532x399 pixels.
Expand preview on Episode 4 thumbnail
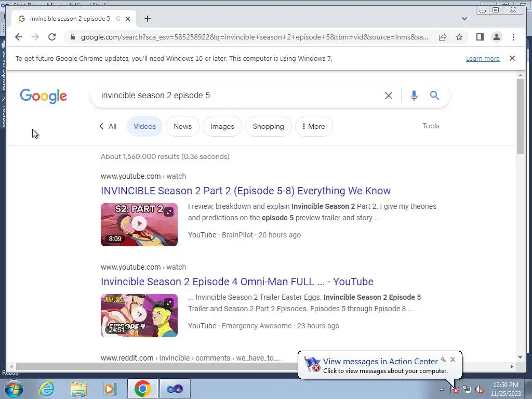(169, 303)
